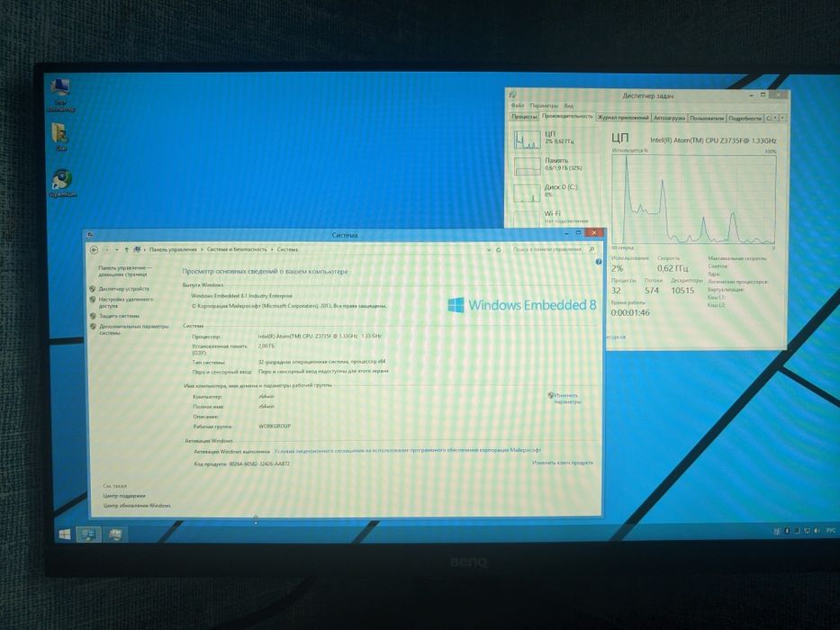
Task: Open the recent locations dropdown arrow near Back
Action: (116, 250)
